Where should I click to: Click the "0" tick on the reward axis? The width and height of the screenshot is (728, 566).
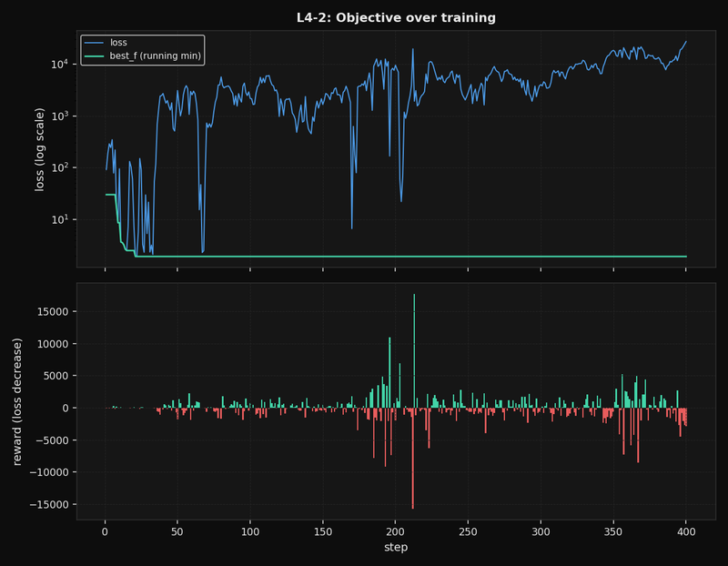66,409
